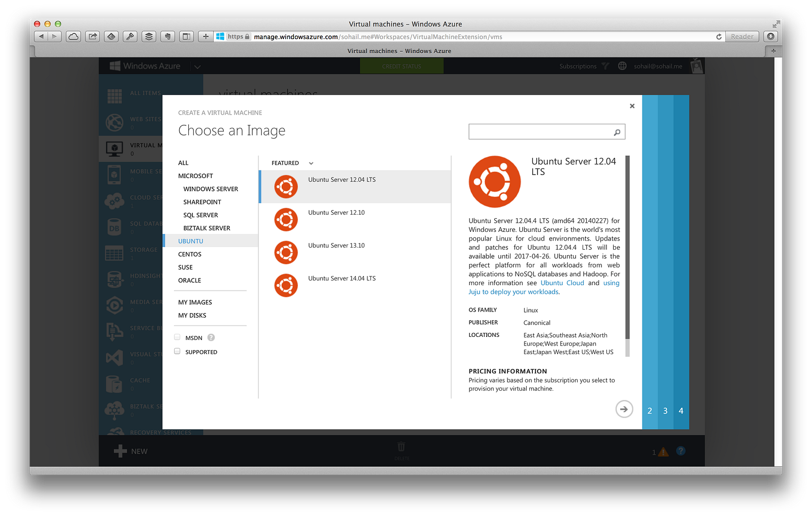
Task: Click the Evernote elephant toolbar icon
Action: [x=167, y=37]
